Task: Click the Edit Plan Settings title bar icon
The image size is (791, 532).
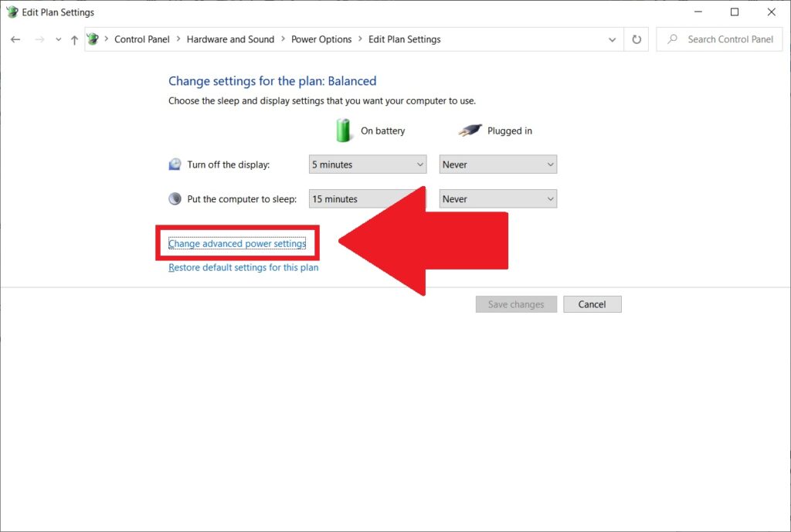Action: click(x=12, y=12)
